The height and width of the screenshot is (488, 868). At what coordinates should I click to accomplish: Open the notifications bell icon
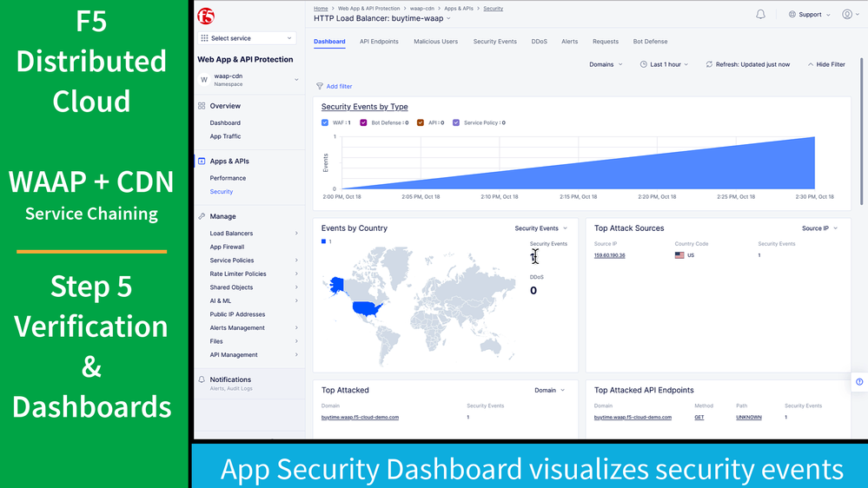760,15
